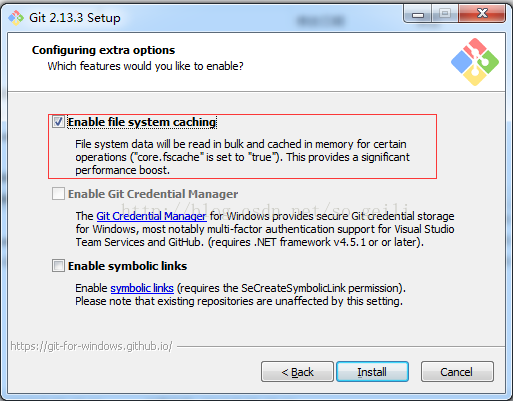The height and width of the screenshot is (401, 513).
Task: Click the 'Git 2.13.3 Setup' title text
Action: [x=75, y=18]
